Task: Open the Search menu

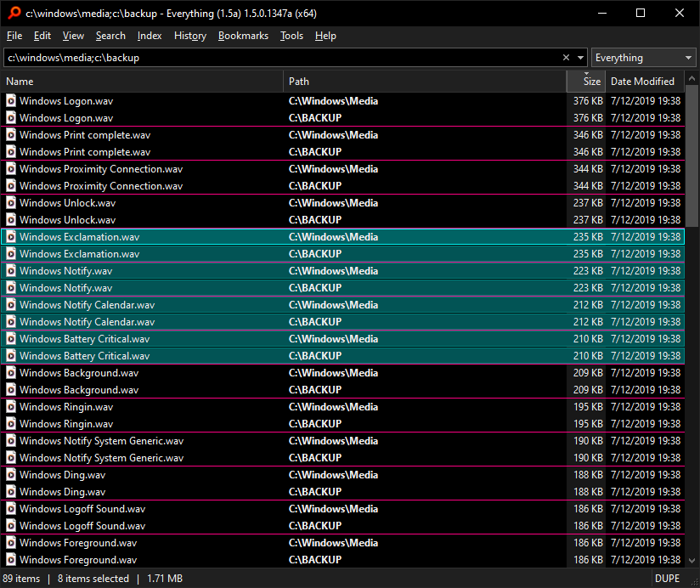Action: (110, 36)
